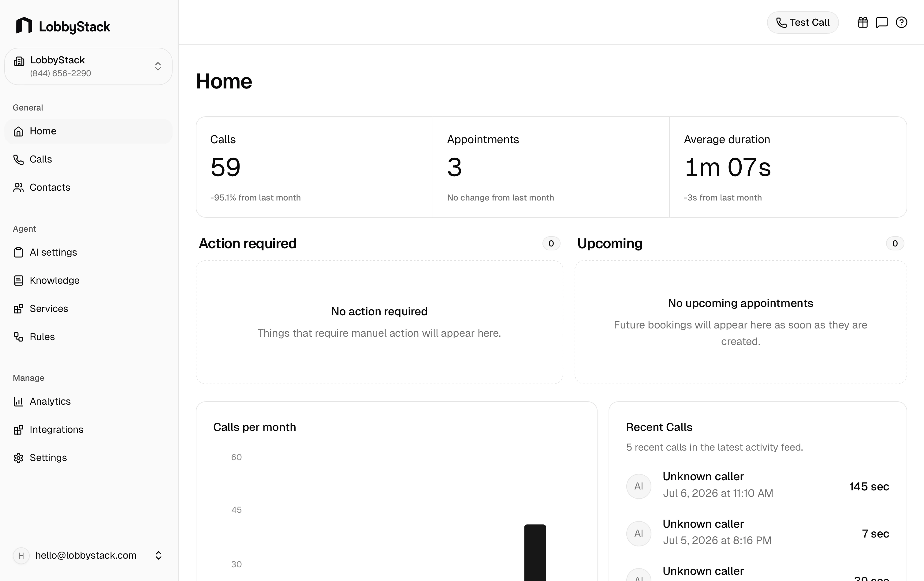The height and width of the screenshot is (581, 924).
Task: Click the black bar in Calls per month chart
Action: click(x=535, y=553)
